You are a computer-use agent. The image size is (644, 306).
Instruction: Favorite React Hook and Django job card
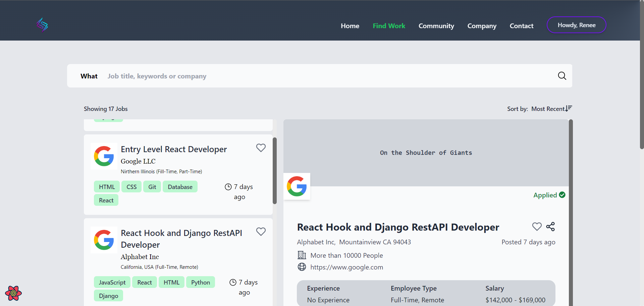(261, 232)
